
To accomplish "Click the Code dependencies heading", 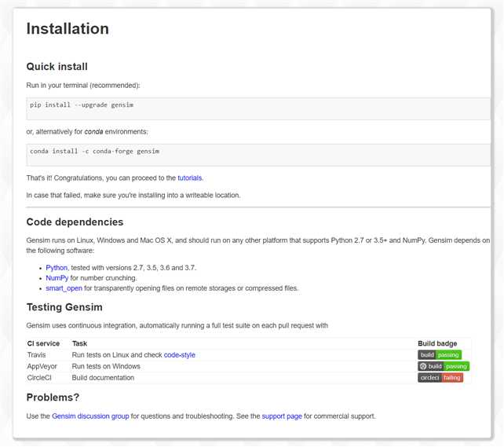I will coord(75,222).
